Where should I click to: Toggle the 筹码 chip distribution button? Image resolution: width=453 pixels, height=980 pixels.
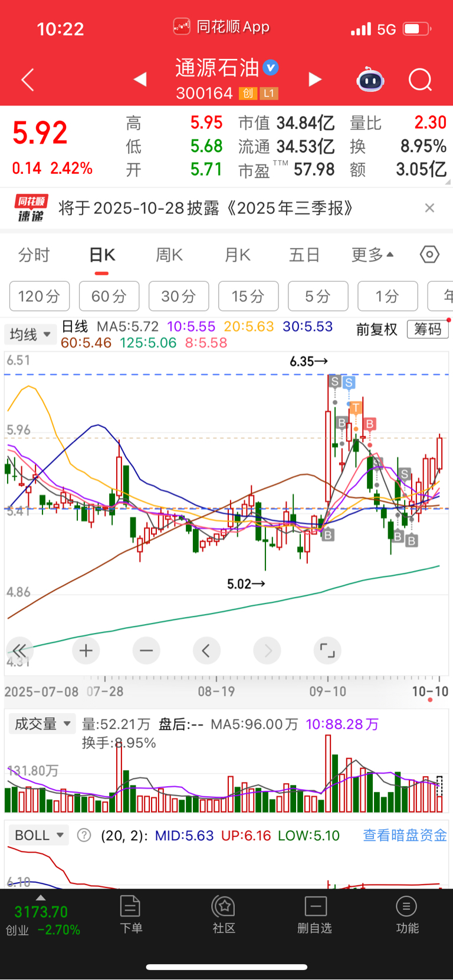[428, 329]
